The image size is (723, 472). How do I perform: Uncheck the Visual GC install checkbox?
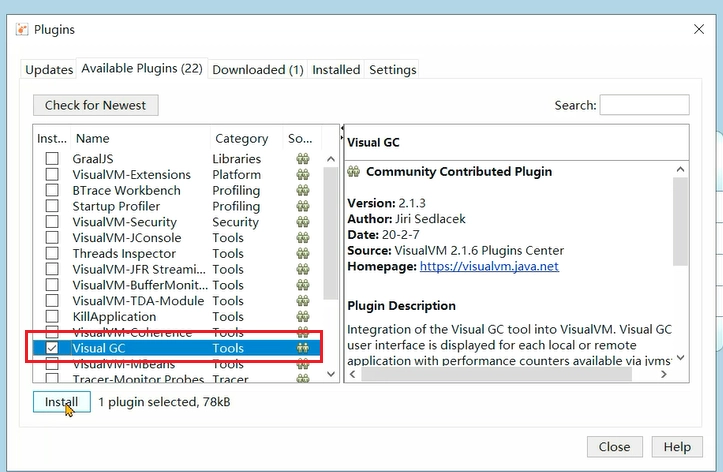coord(52,348)
